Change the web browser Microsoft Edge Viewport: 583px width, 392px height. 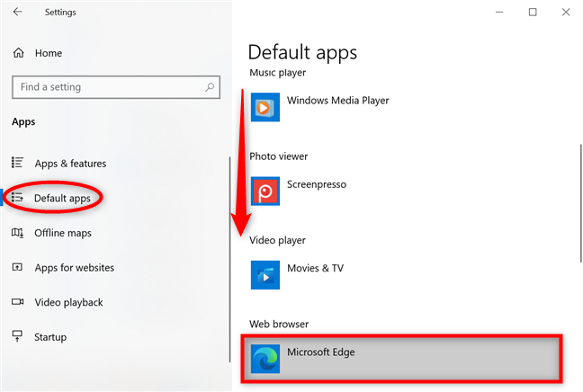[402, 359]
